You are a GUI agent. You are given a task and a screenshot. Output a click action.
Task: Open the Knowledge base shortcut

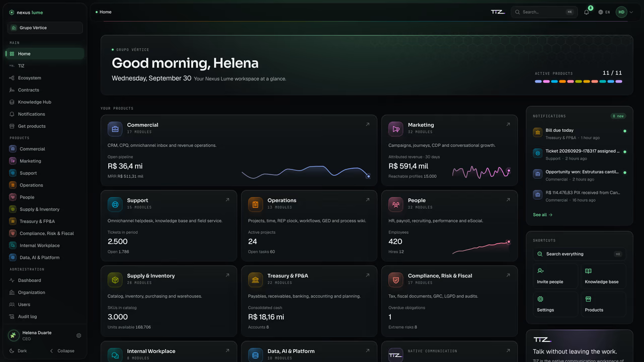tap(604, 276)
